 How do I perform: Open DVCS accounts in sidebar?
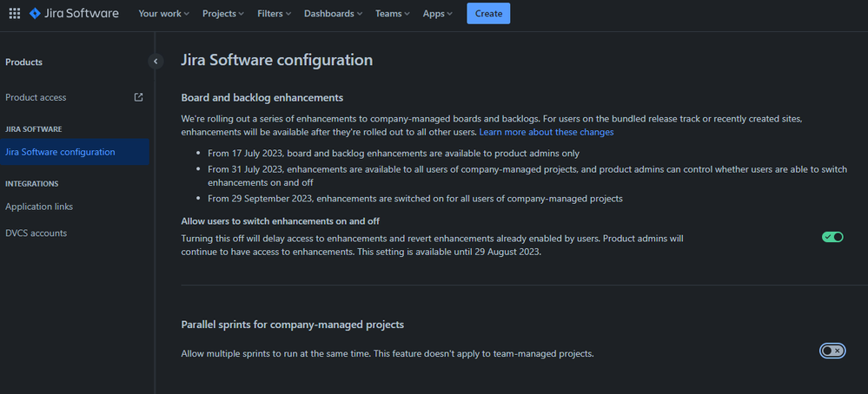[36, 233]
